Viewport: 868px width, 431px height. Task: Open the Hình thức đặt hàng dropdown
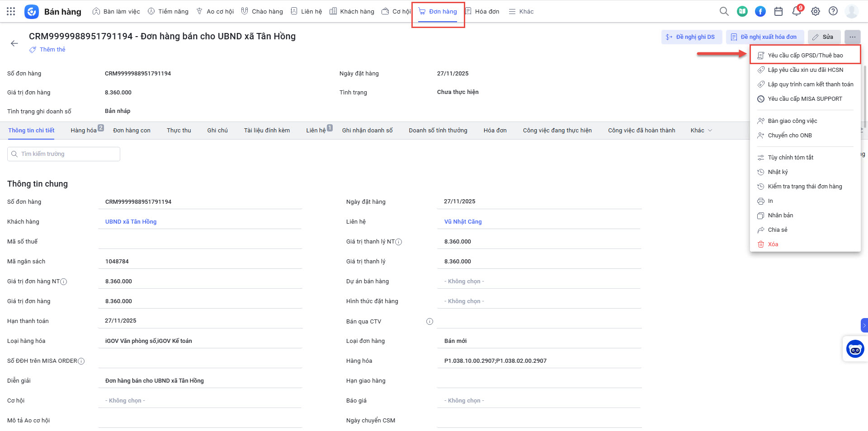(x=538, y=301)
